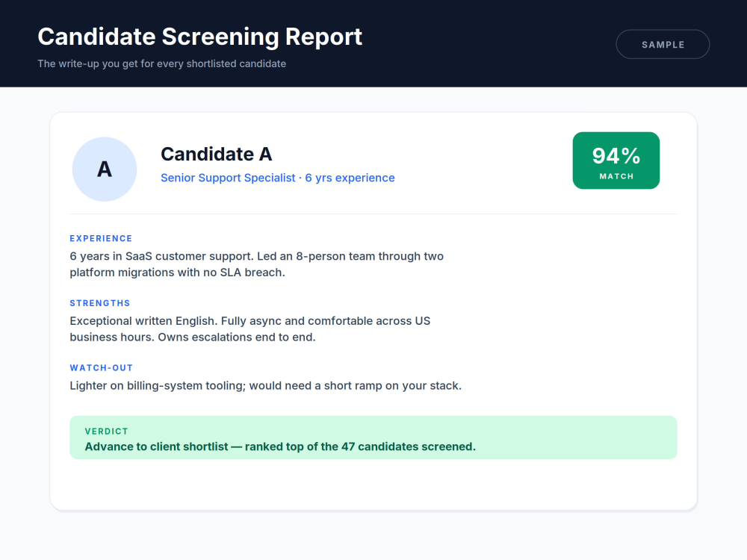The height and width of the screenshot is (560, 747).
Task: Click the write-up subtitle text in header
Action: point(162,63)
